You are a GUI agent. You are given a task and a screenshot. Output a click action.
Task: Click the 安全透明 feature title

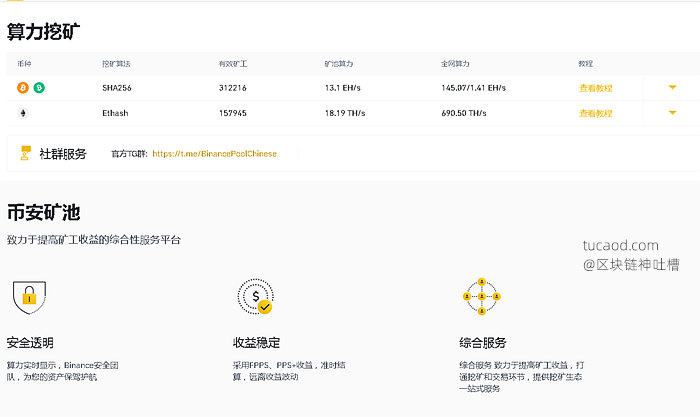point(30,343)
